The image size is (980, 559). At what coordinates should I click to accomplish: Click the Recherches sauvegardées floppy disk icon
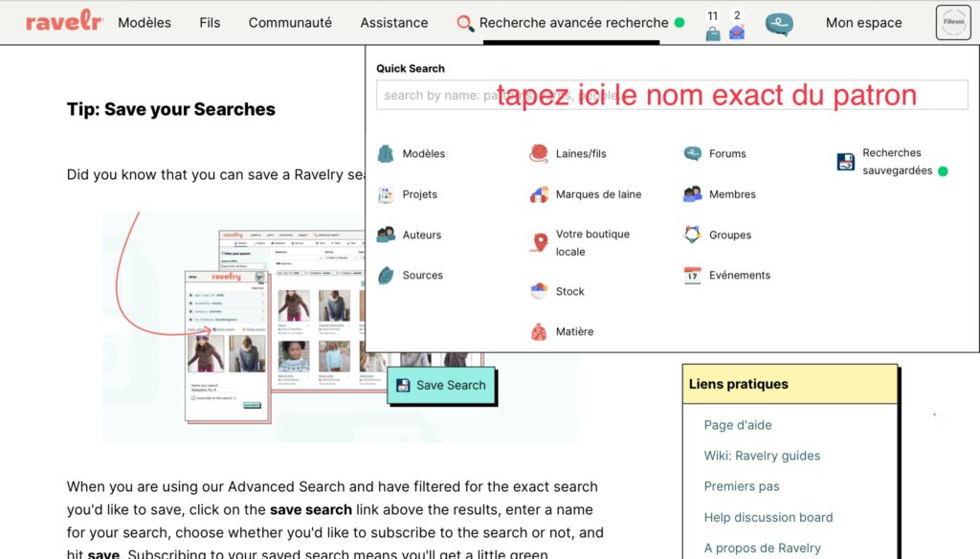[846, 162]
